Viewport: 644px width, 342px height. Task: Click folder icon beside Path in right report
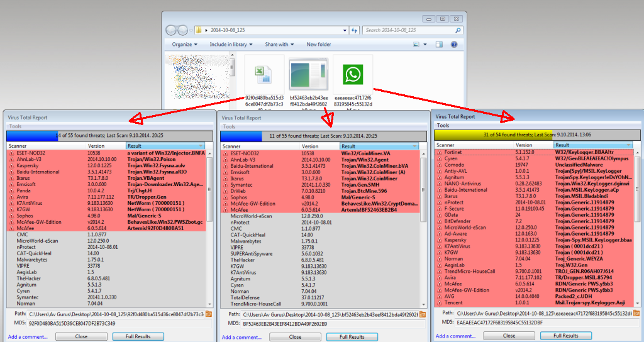636,313
